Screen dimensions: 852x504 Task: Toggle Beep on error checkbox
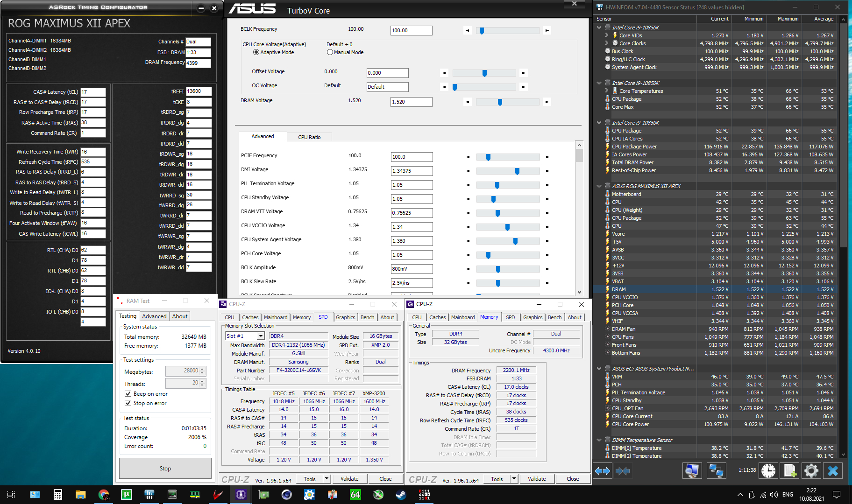128,394
